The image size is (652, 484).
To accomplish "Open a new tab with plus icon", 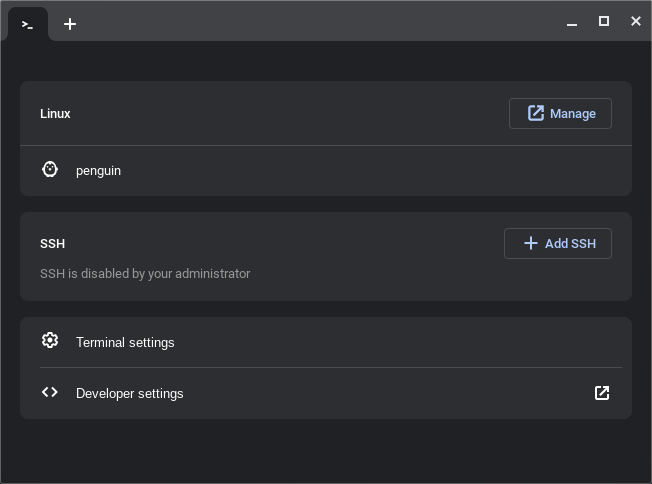I will [70, 24].
